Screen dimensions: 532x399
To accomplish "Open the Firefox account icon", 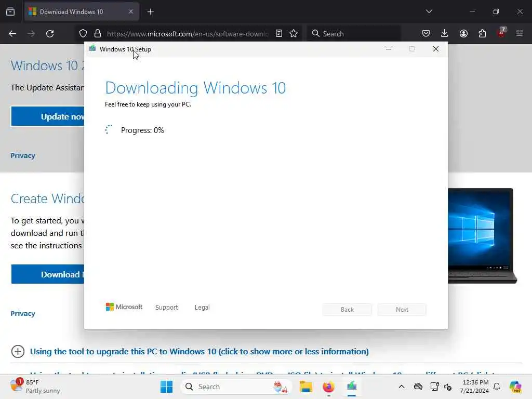I will [463, 33].
